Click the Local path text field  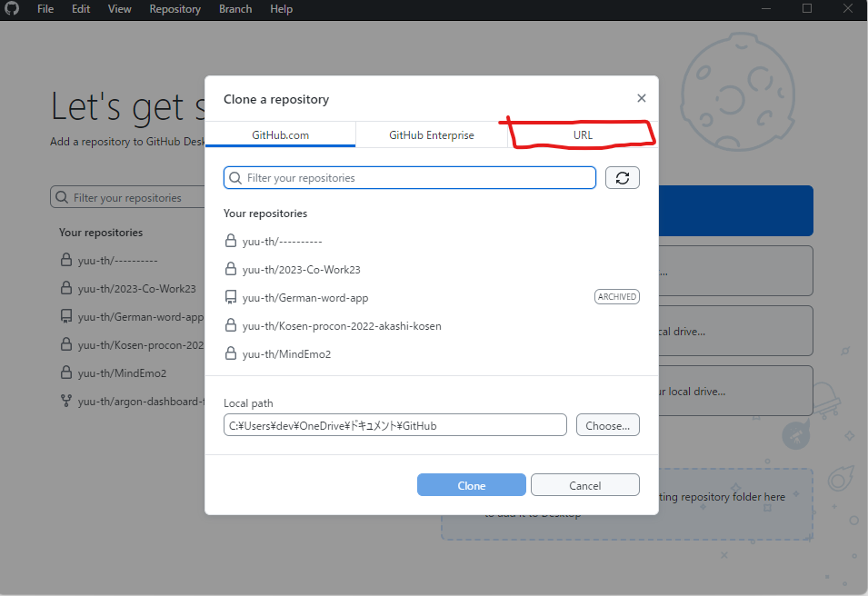point(395,425)
